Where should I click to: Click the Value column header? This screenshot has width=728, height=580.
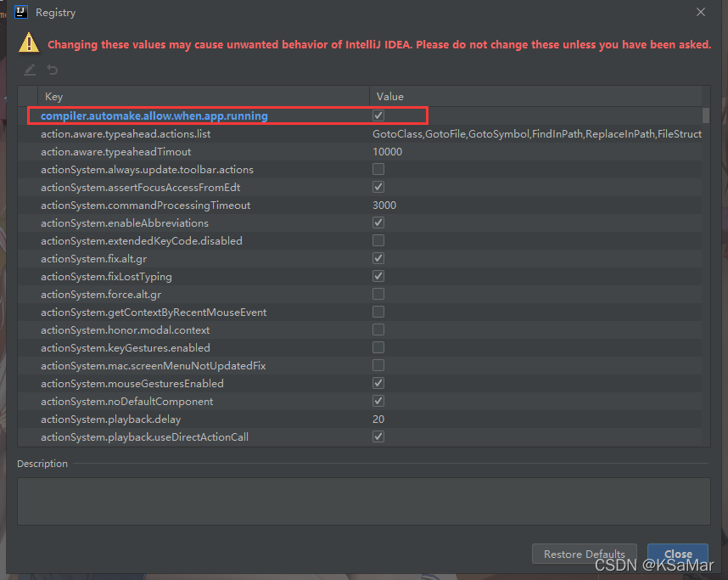tap(535, 96)
